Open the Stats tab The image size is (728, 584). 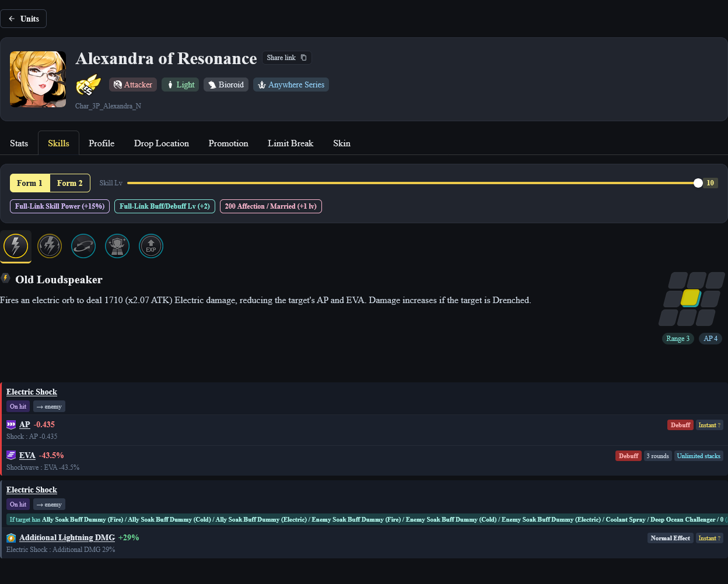click(x=19, y=143)
